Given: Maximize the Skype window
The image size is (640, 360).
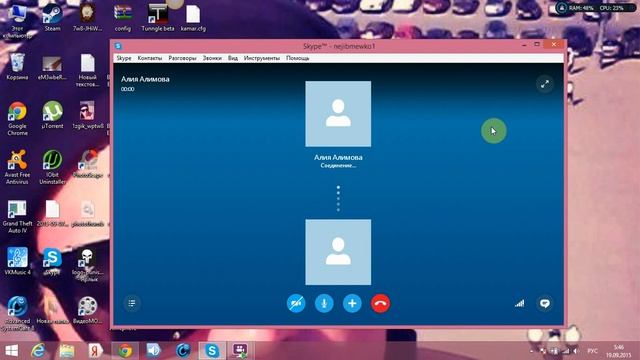Looking at the screenshot, I should click(537, 44).
